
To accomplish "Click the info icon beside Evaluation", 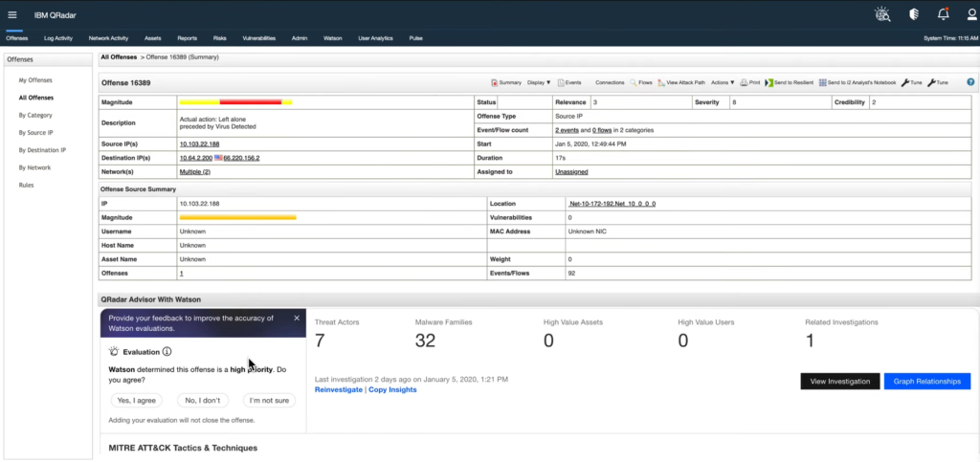I will [167, 351].
